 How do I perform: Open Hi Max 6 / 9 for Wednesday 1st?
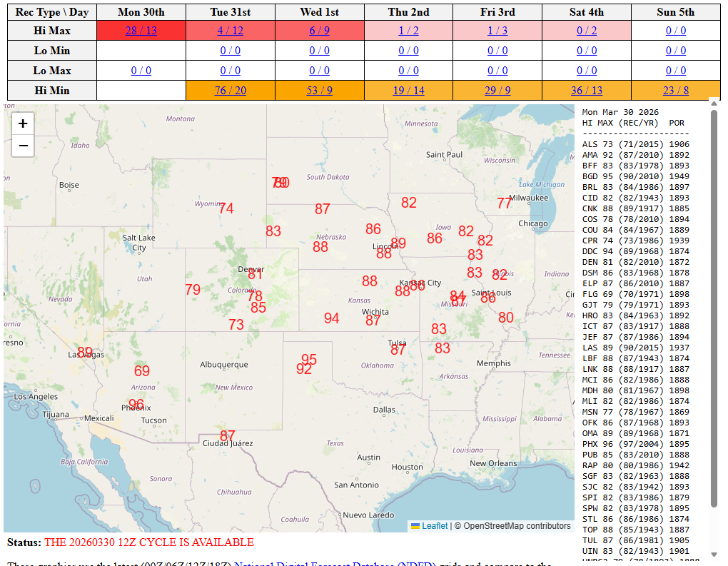(319, 31)
